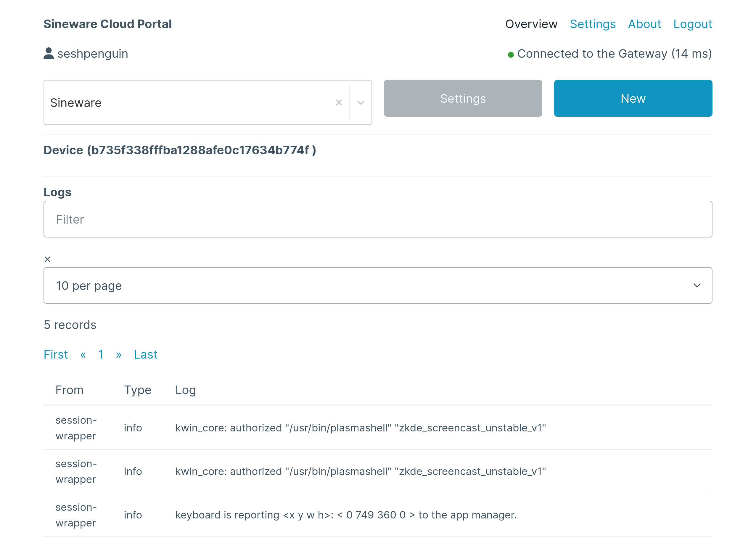Go to next page with » arrow
The image size is (756, 546).
coord(119,354)
